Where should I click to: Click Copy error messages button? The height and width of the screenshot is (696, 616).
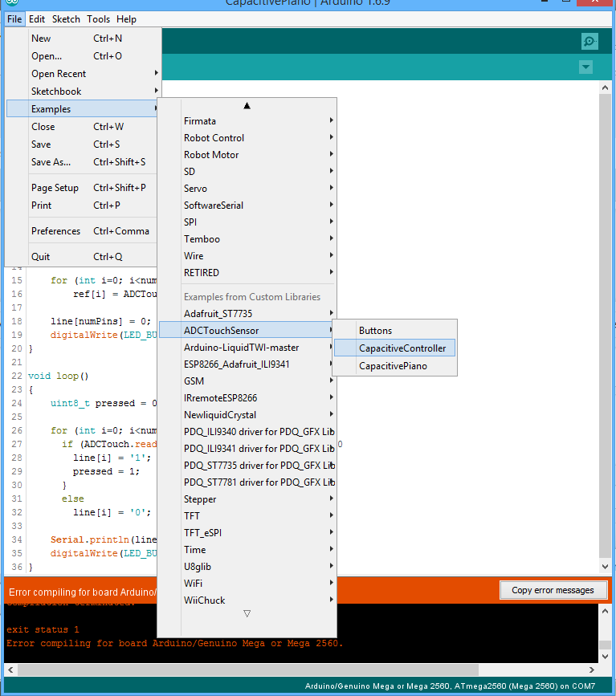[x=553, y=590]
